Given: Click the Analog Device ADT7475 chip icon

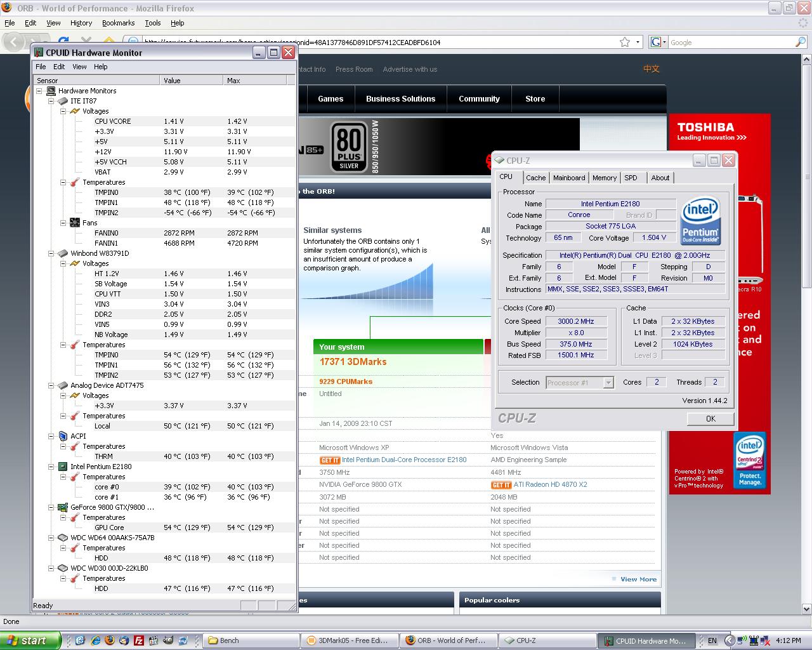Looking at the screenshot, I should [63, 385].
